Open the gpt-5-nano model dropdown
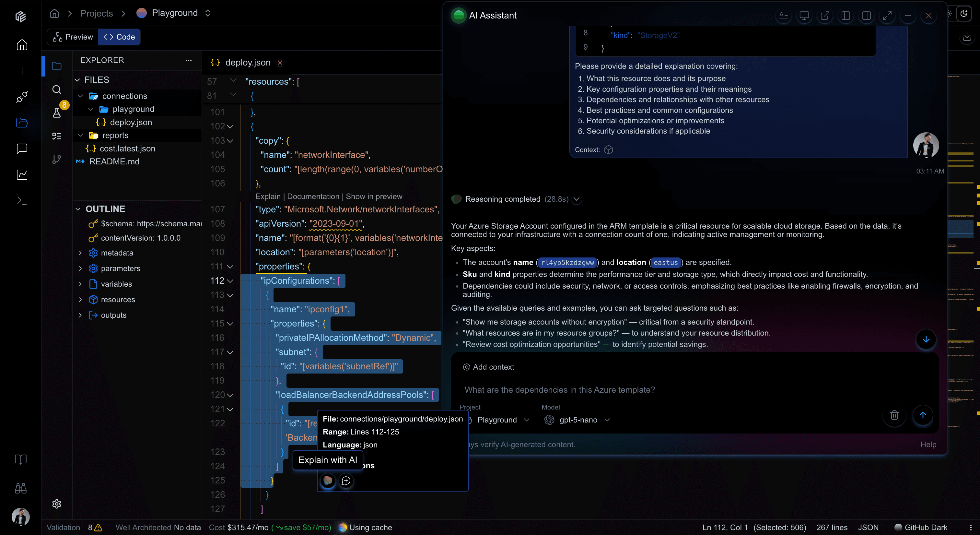The width and height of the screenshot is (980, 535). [x=577, y=420]
